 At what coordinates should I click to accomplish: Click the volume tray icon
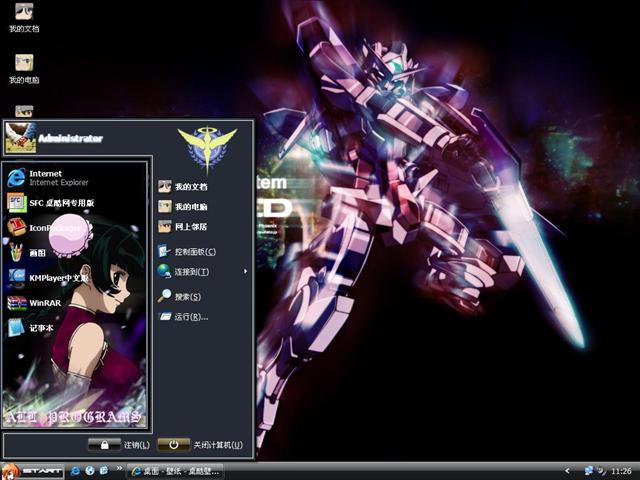tap(602, 471)
